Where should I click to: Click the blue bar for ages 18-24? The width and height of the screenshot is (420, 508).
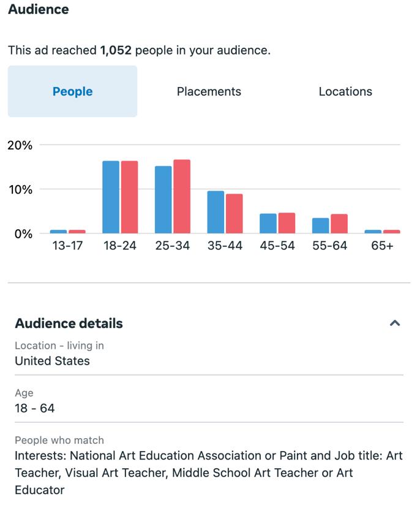(111, 197)
